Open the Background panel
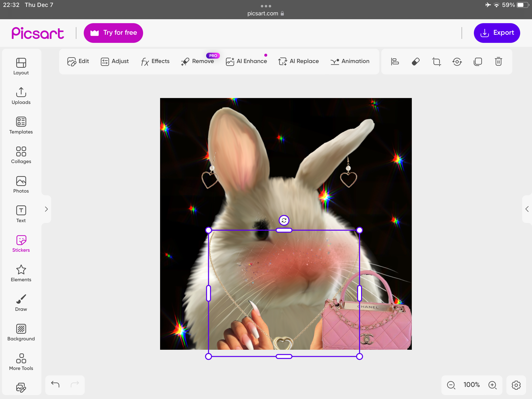The image size is (532, 399). (21, 332)
